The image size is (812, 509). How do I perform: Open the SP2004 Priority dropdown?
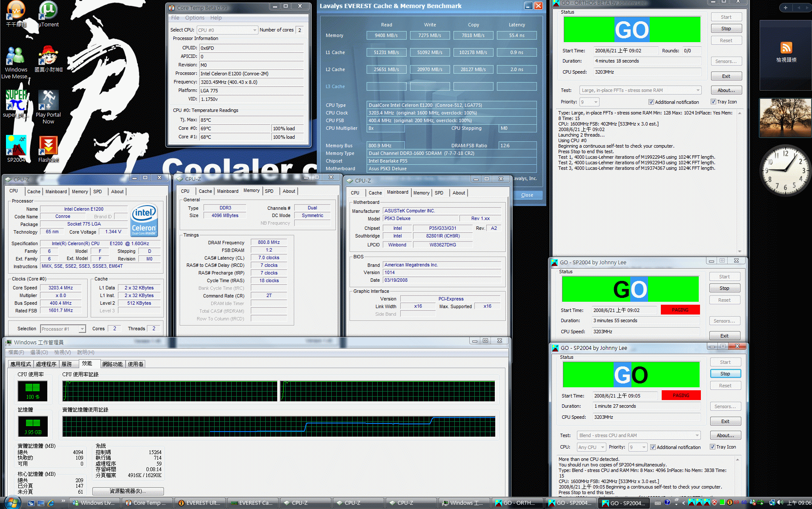point(637,447)
